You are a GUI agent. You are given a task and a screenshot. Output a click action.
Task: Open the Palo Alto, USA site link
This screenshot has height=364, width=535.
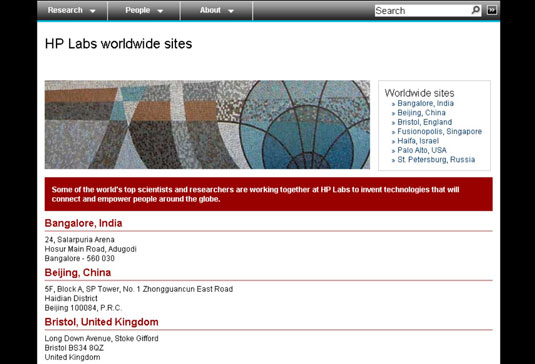pos(422,150)
